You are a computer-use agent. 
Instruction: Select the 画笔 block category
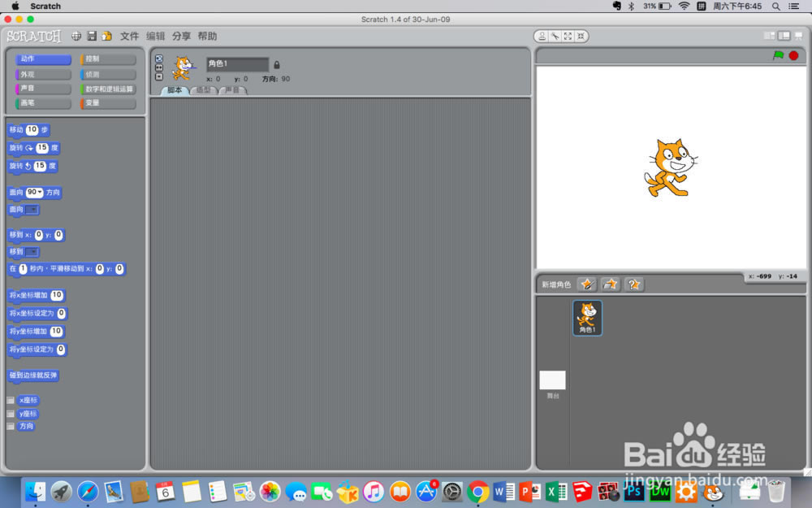pyautogui.click(x=43, y=103)
